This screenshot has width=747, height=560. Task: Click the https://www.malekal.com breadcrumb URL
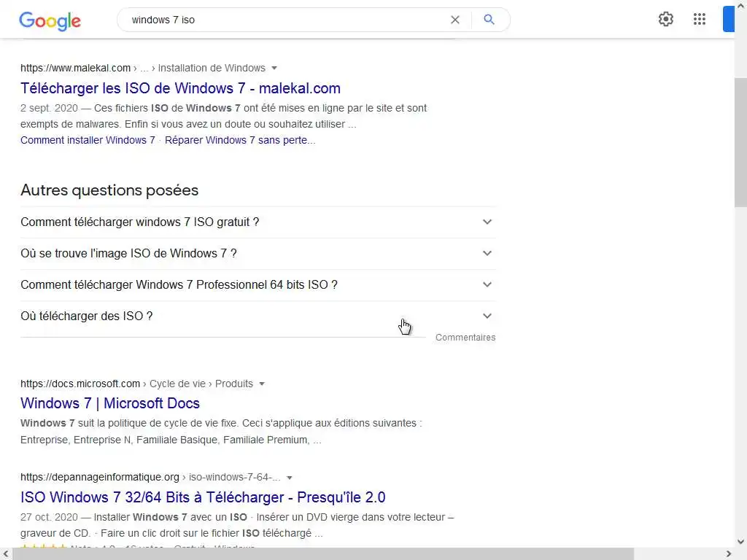coord(75,68)
